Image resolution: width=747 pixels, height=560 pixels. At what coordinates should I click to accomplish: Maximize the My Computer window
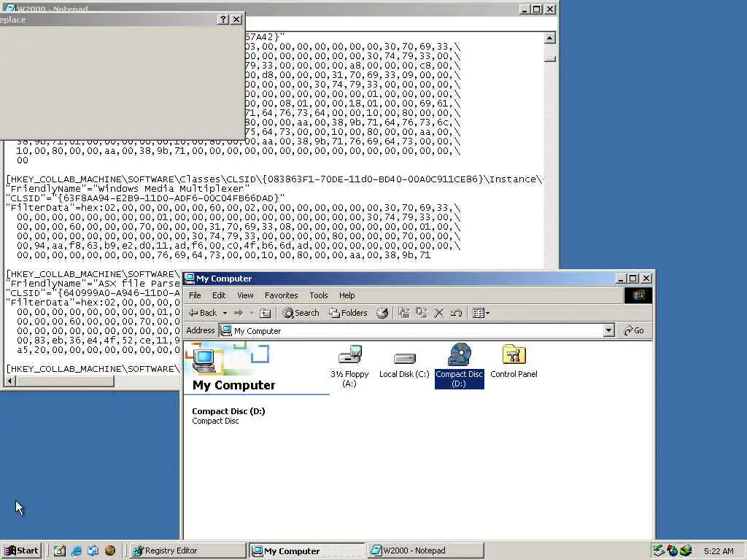pos(633,278)
